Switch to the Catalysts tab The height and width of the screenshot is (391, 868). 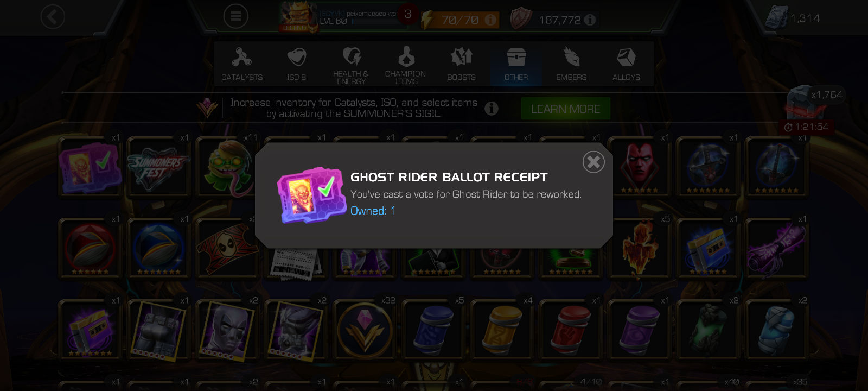(x=242, y=64)
